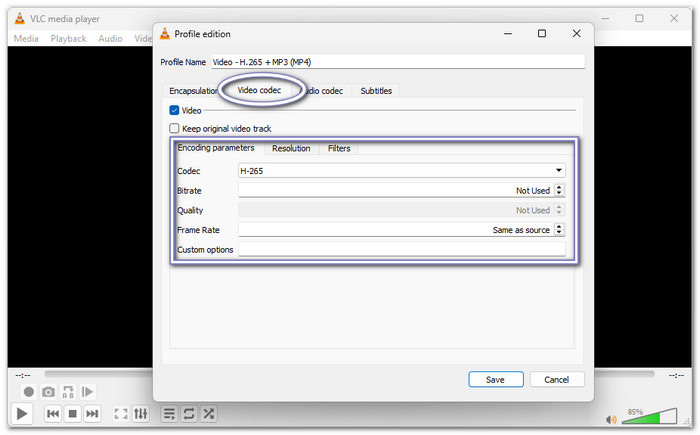This screenshot has height=435, width=700.
Task: Open extended settings equalizer icon
Action: coord(141,414)
